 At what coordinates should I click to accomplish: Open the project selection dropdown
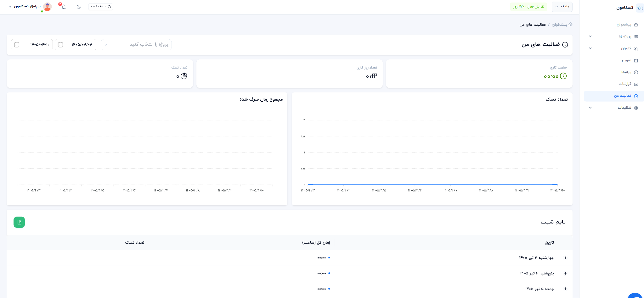(x=136, y=45)
